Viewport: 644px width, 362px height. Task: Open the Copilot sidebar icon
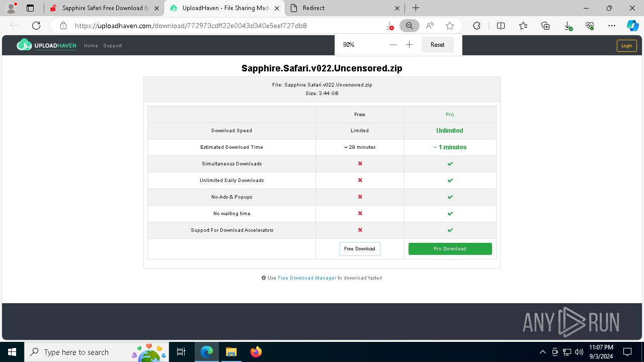[632, 26]
